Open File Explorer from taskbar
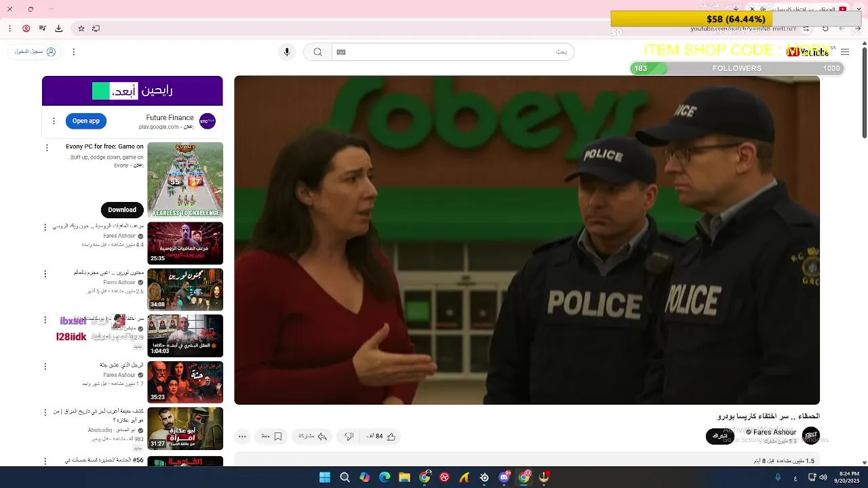The height and width of the screenshot is (488, 868). pyautogui.click(x=404, y=477)
